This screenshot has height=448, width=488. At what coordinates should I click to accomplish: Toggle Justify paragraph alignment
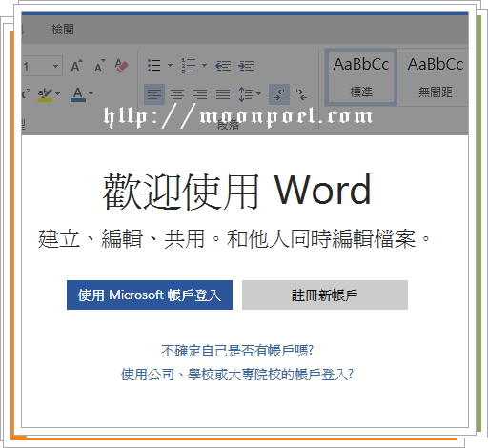click(x=223, y=94)
